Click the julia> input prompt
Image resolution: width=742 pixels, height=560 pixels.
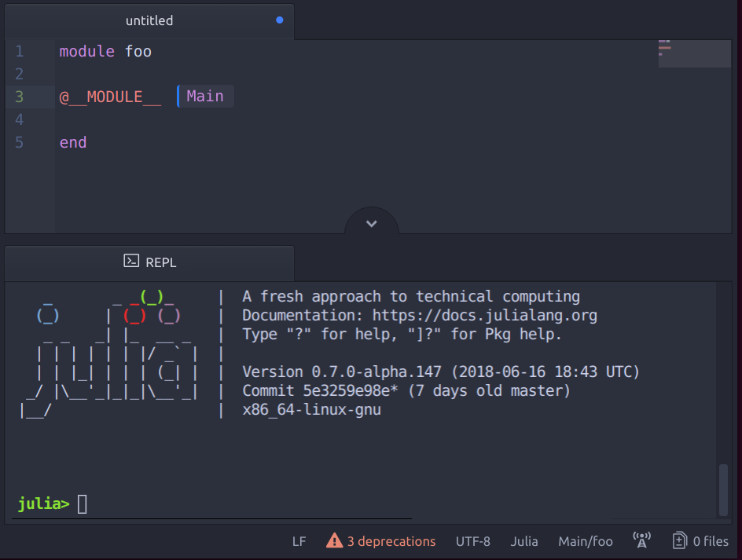pos(81,503)
